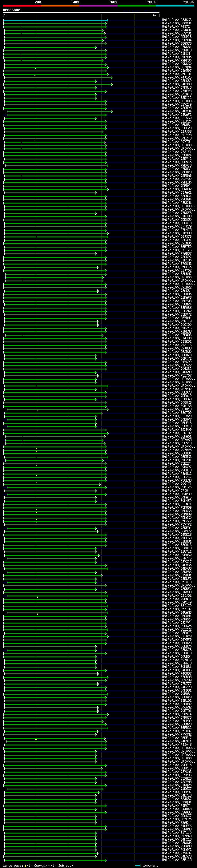
Task: Select hit label UniRef100_Q73IE1
Action: click(x=177, y=152)
